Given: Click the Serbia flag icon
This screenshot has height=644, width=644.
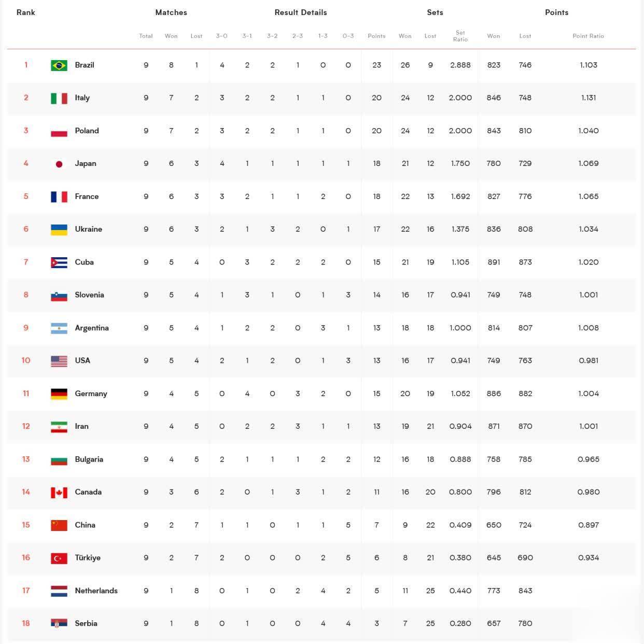Looking at the screenshot, I should coord(59,624).
